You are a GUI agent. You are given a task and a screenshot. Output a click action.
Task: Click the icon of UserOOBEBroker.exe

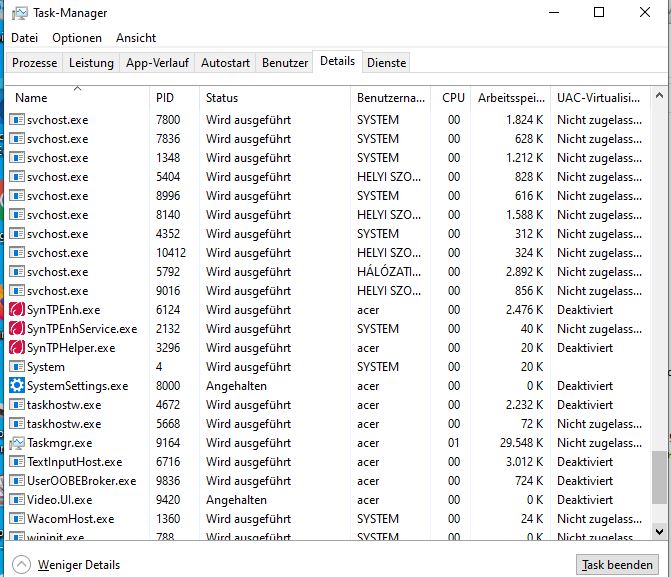coord(17,481)
